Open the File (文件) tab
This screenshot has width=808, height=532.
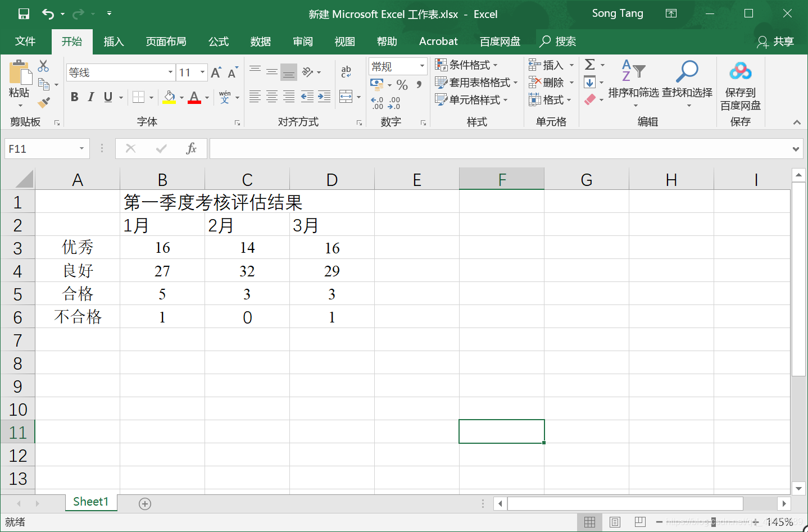25,42
